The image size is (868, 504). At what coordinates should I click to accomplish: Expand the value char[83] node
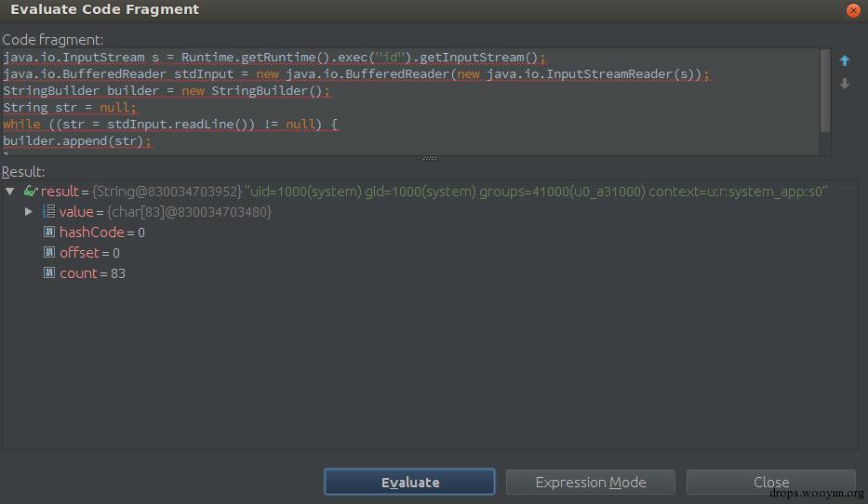29,212
